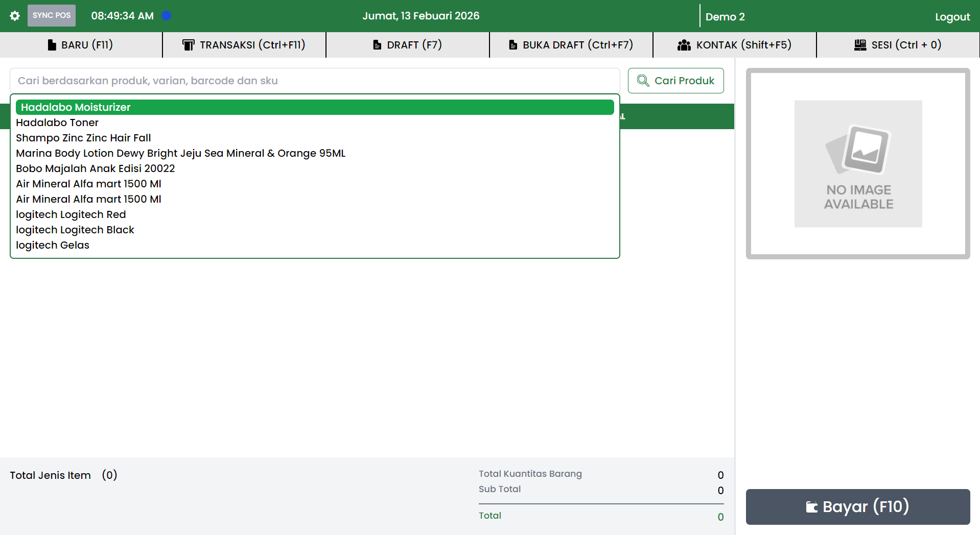Click the No Image Available product thumbnail
The width and height of the screenshot is (980, 535).
(858, 163)
